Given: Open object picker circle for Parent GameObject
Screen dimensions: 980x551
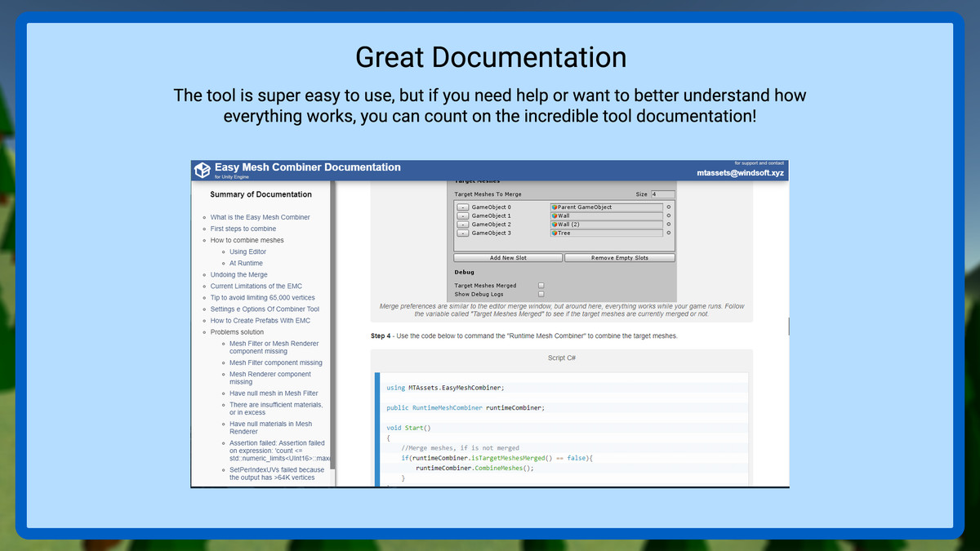Looking at the screenshot, I should point(669,207).
